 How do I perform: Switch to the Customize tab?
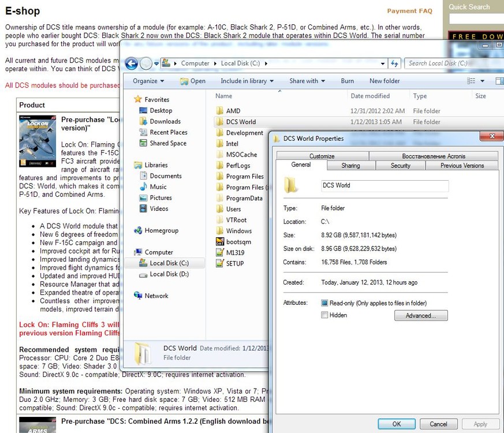322,156
